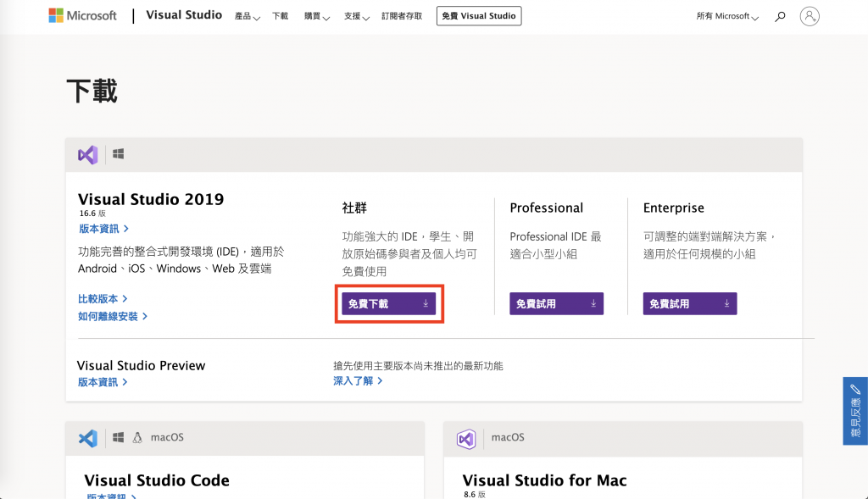Click the Visual Studio for Mac logo icon
The image size is (868, 499).
[466, 439]
